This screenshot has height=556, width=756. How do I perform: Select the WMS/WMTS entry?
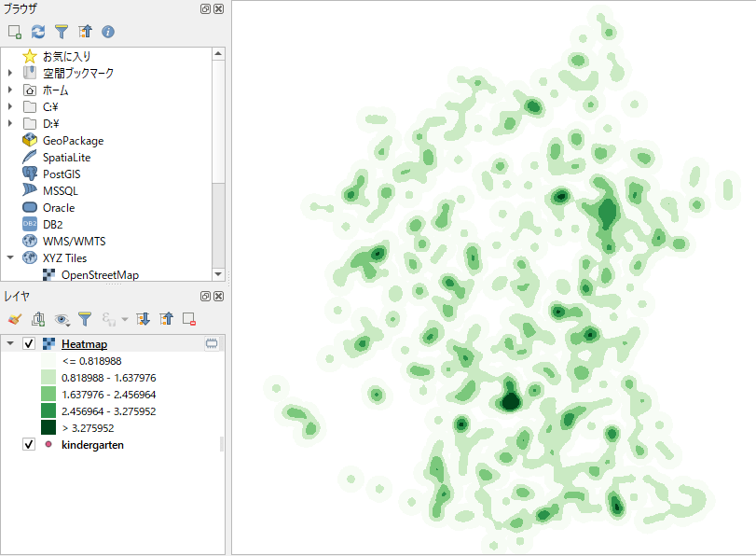(74, 242)
